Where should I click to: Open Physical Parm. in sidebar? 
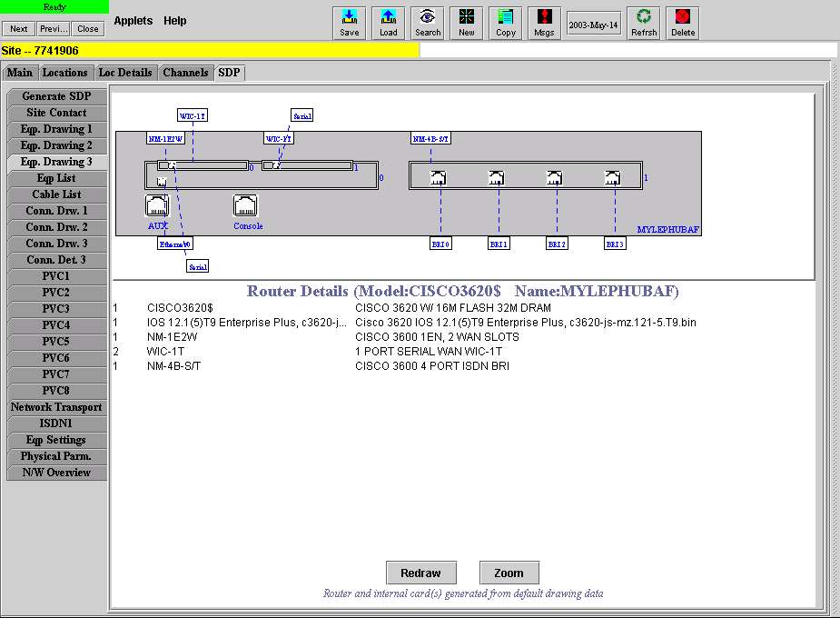click(x=56, y=456)
